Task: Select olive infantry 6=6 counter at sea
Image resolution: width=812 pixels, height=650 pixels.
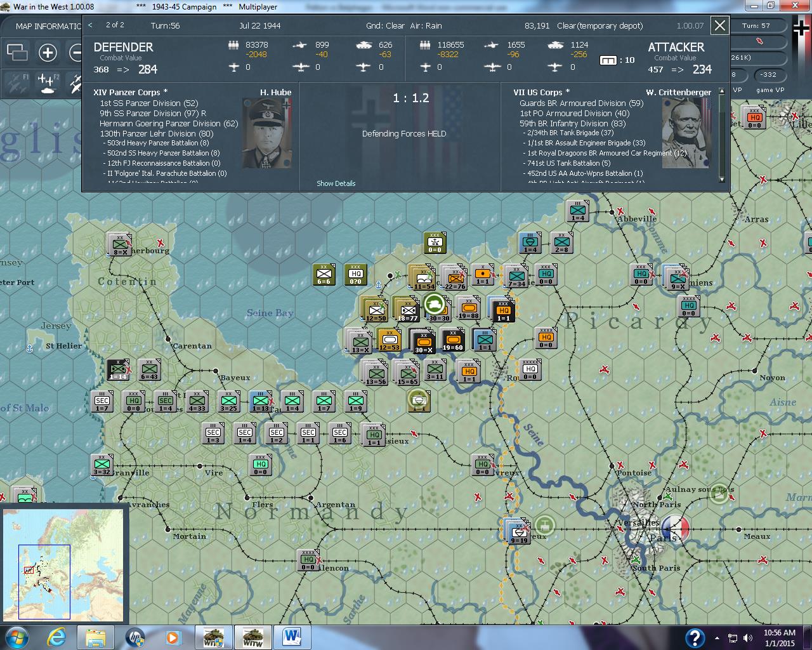Action: point(324,274)
